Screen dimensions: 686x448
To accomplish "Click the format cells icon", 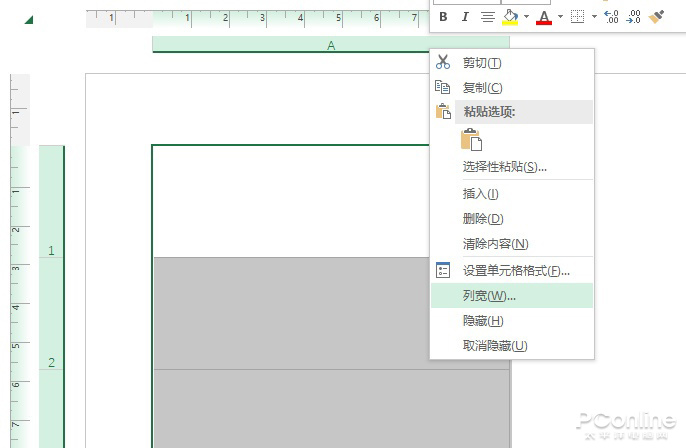I will 443,270.
